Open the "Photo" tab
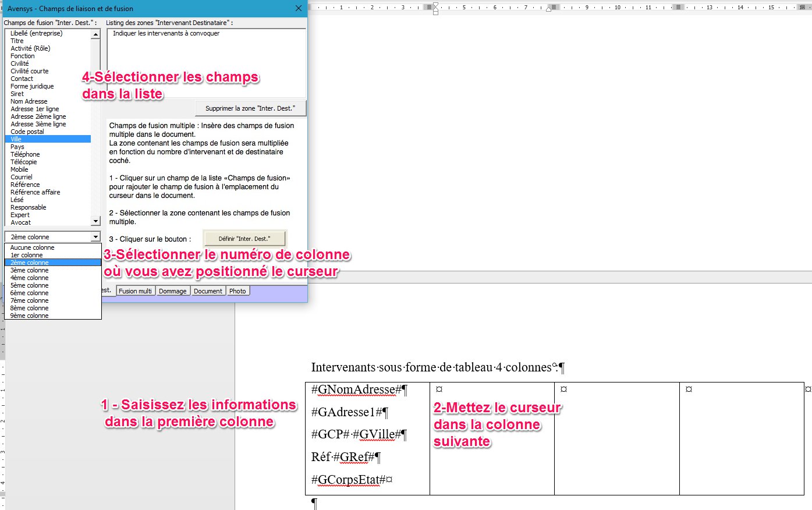The height and width of the screenshot is (510, 812). 237,291
